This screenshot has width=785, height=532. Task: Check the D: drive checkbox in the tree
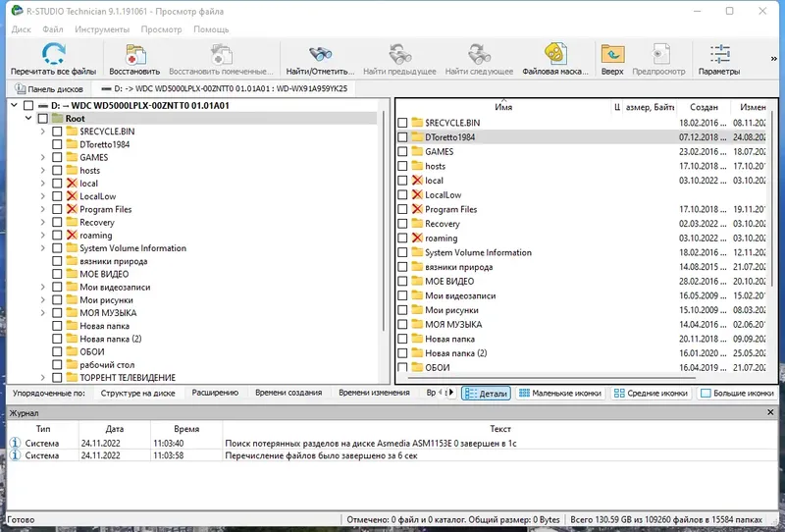tap(28, 106)
